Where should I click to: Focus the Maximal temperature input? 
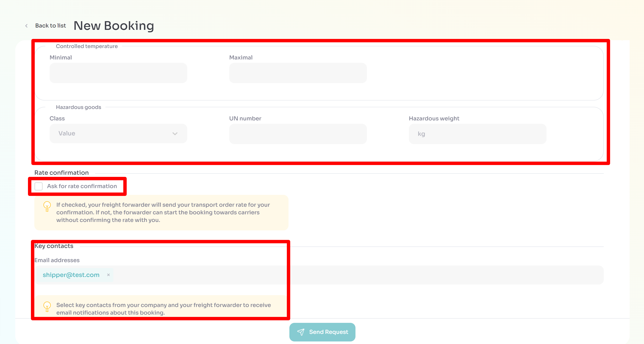pyautogui.click(x=298, y=73)
